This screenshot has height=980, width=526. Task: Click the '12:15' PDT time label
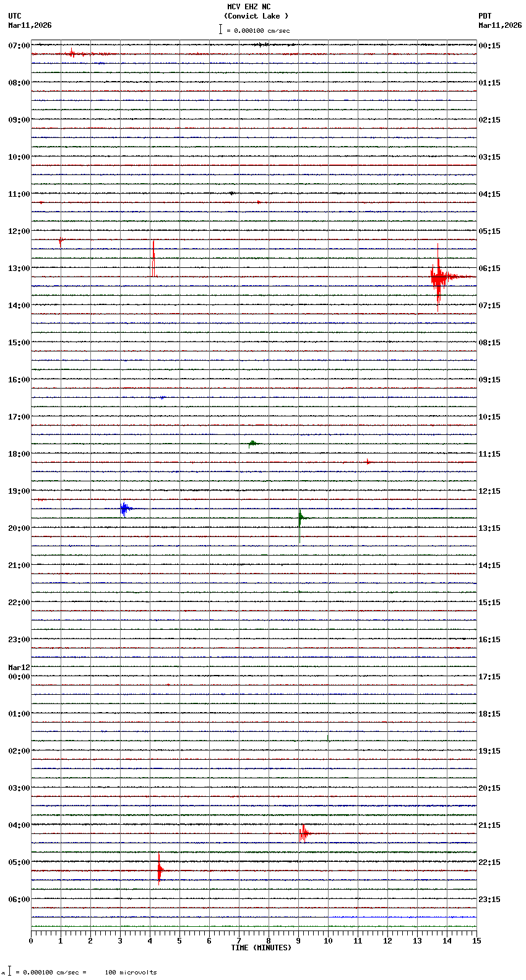point(489,491)
